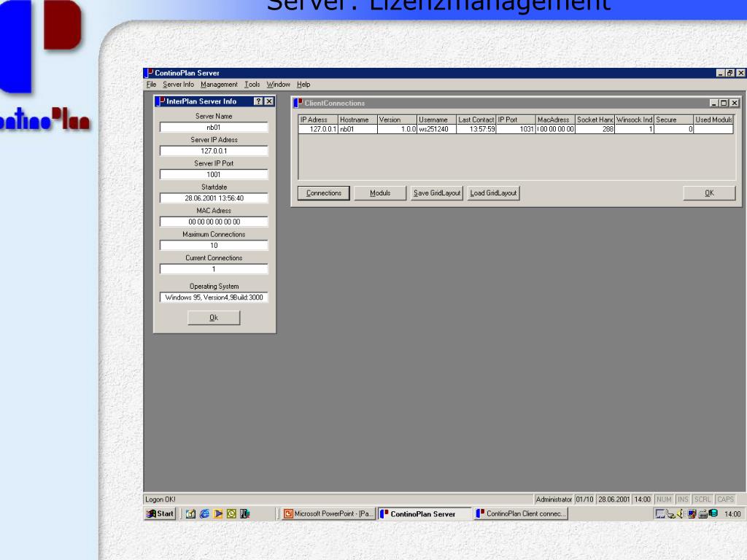747x560 pixels.
Task: Click the Administrator status bar entry
Action: pos(554,499)
